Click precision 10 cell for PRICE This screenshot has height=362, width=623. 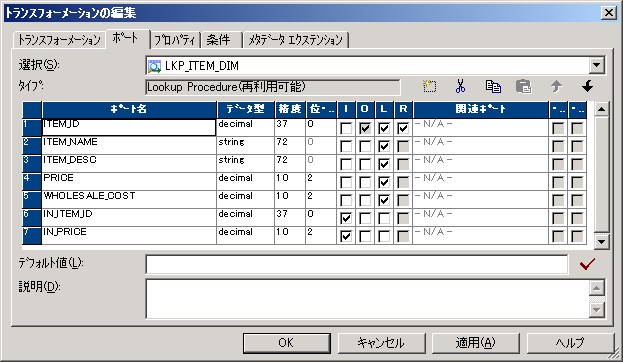point(290,181)
